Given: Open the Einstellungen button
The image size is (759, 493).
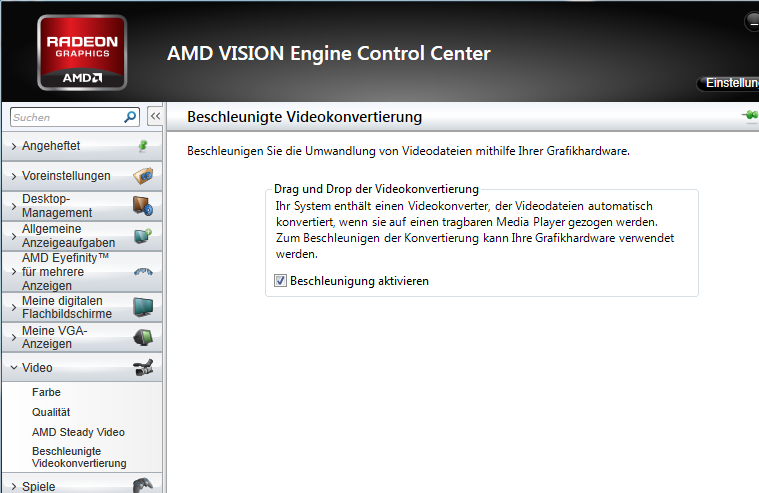Looking at the screenshot, I should tap(728, 83).
